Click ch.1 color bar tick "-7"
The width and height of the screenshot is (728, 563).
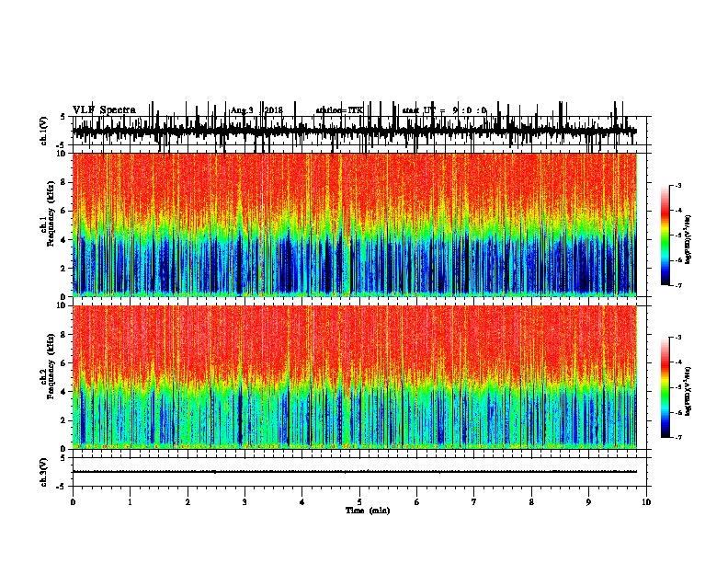(x=678, y=285)
